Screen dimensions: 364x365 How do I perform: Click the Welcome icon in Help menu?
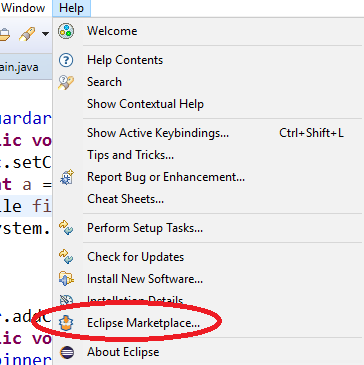(x=66, y=31)
